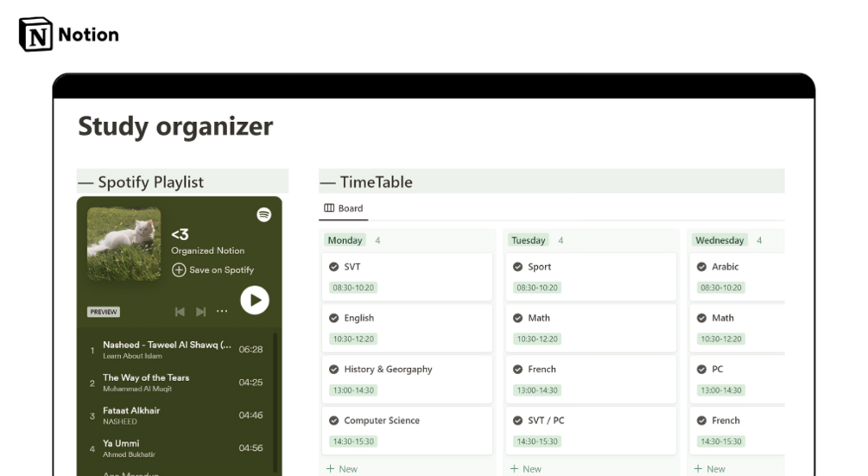Click the 06:28 track duration
This screenshot has width=868, height=476.
coord(250,349)
